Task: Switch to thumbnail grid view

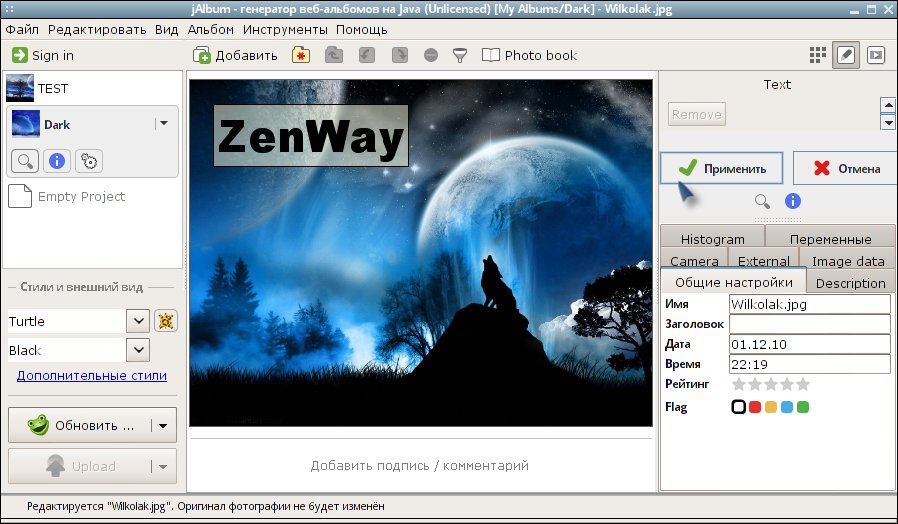Action: [817, 55]
